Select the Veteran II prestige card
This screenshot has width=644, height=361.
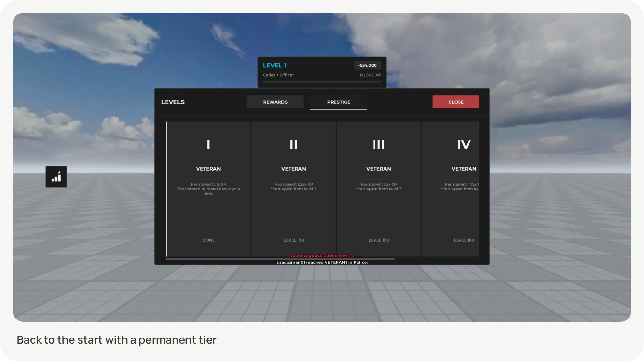pyautogui.click(x=293, y=189)
